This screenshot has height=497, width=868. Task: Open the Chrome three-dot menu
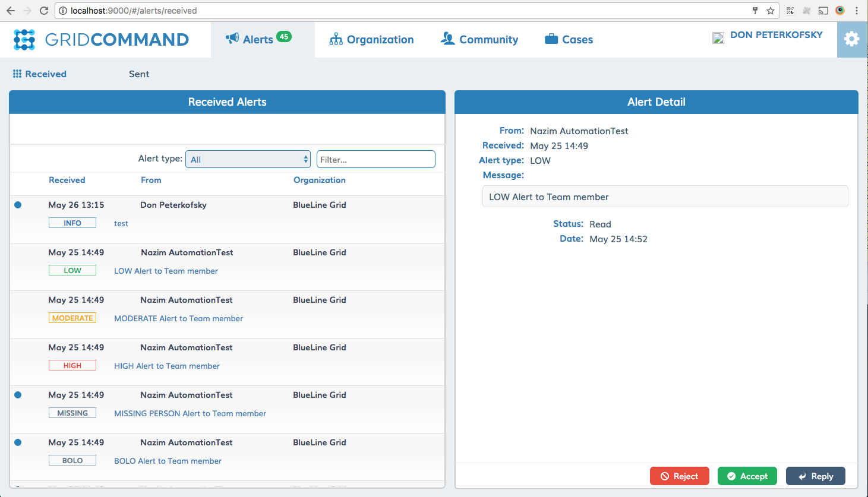[857, 11]
